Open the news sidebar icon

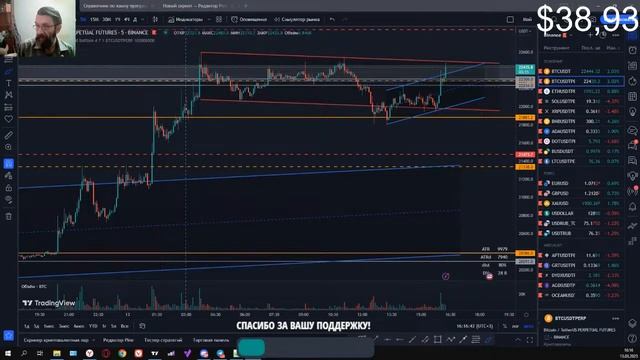[x=632, y=65]
